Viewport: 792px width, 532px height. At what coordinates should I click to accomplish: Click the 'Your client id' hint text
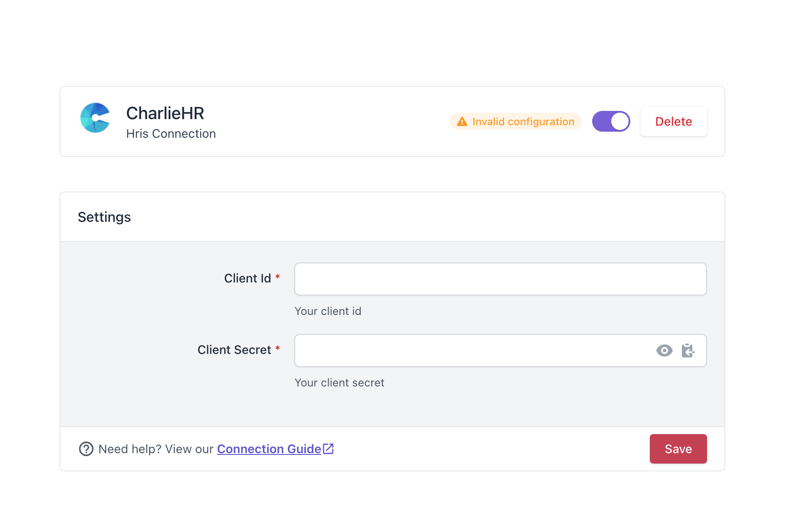(328, 311)
